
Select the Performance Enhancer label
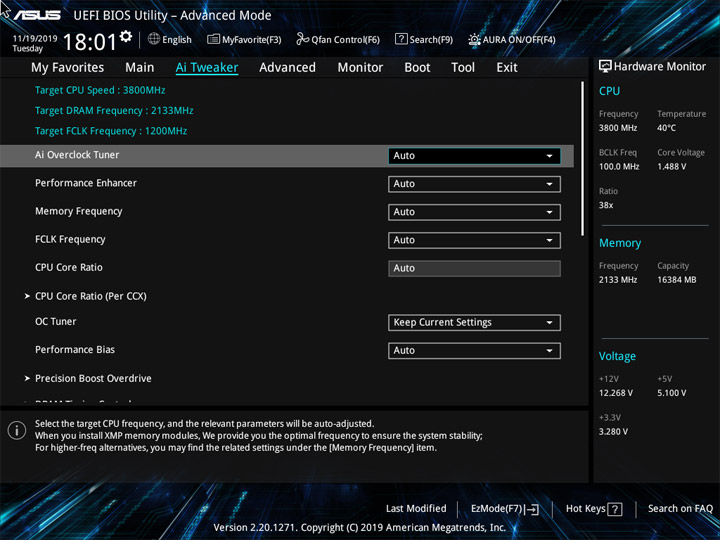[x=86, y=183]
